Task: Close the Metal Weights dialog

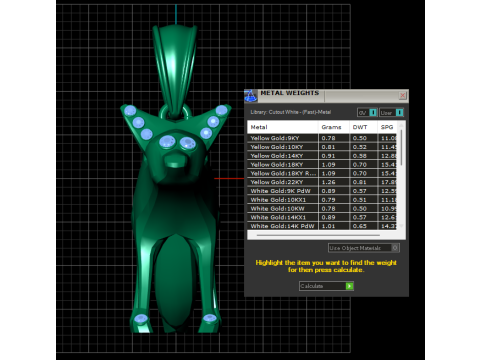Action: [402, 96]
